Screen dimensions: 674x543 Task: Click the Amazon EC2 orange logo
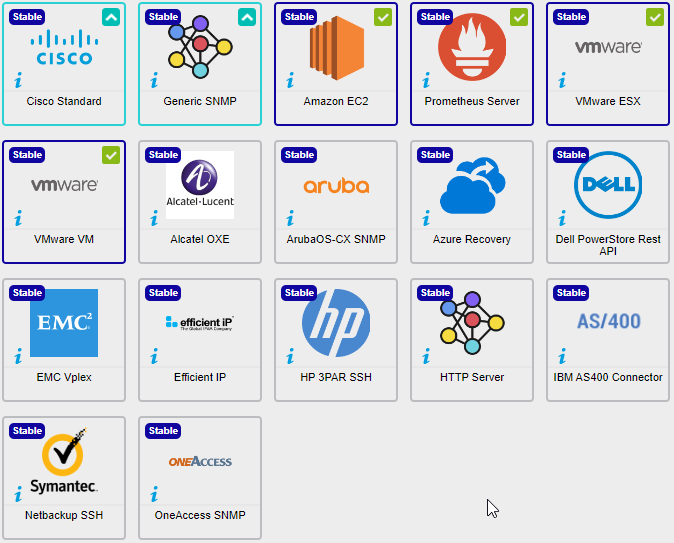coord(337,47)
